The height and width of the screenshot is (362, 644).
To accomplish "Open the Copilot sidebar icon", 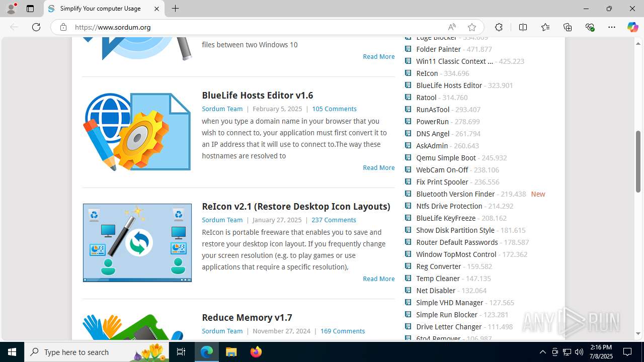I will [632, 27].
